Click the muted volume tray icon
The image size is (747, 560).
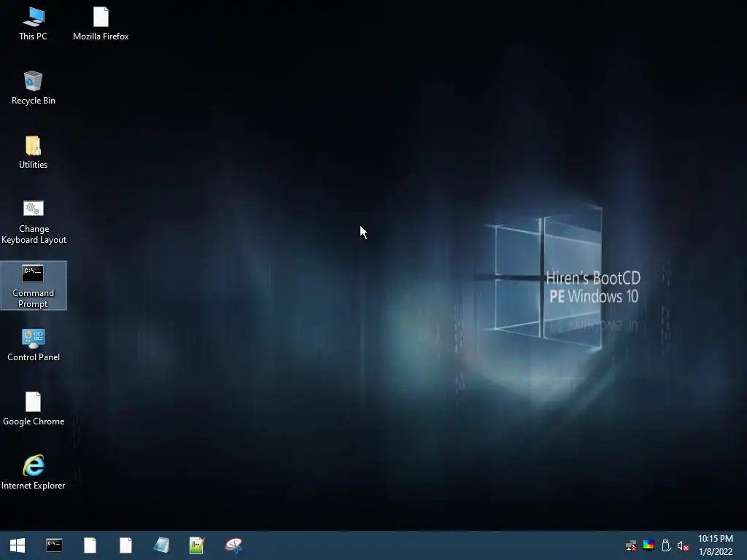pos(683,545)
